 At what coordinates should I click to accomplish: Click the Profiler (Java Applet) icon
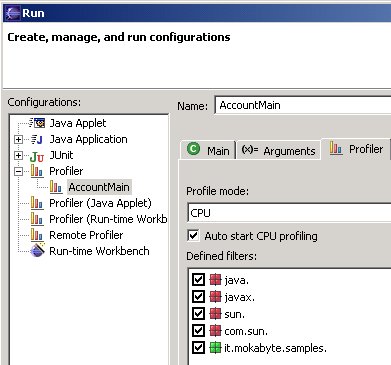pyautogui.click(x=37, y=203)
